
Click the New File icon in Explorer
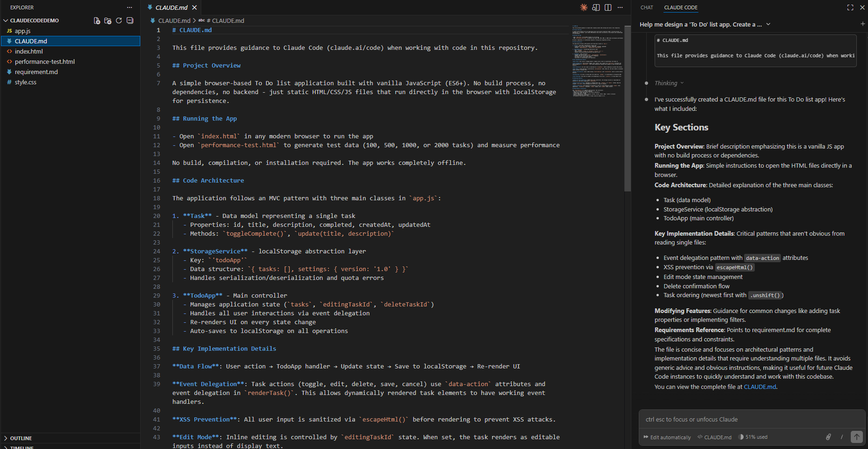point(97,20)
